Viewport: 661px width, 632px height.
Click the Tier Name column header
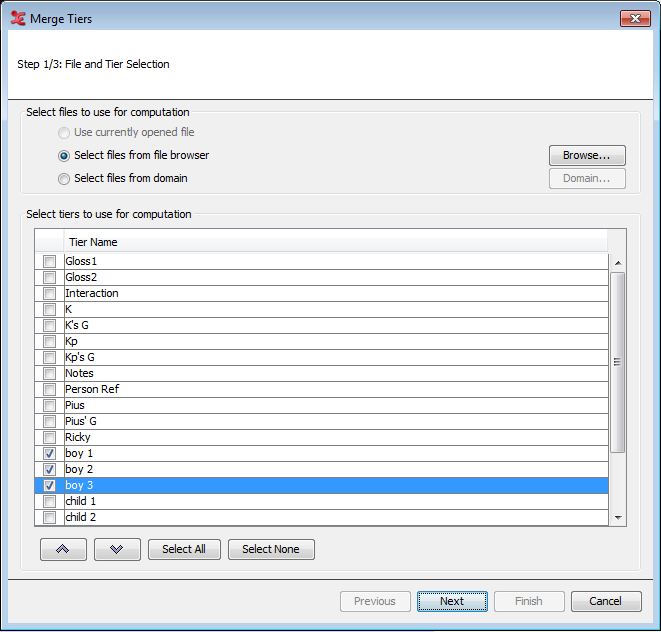click(x=336, y=242)
